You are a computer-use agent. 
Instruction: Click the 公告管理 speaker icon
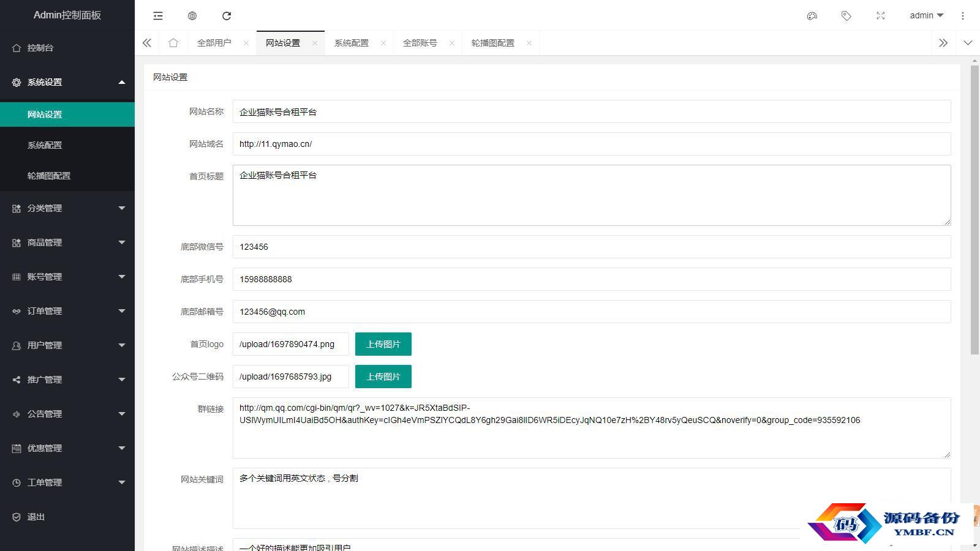pos(17,414)
